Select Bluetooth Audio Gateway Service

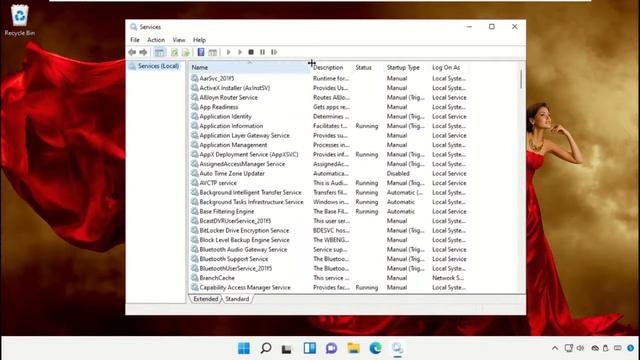(243, 249)
